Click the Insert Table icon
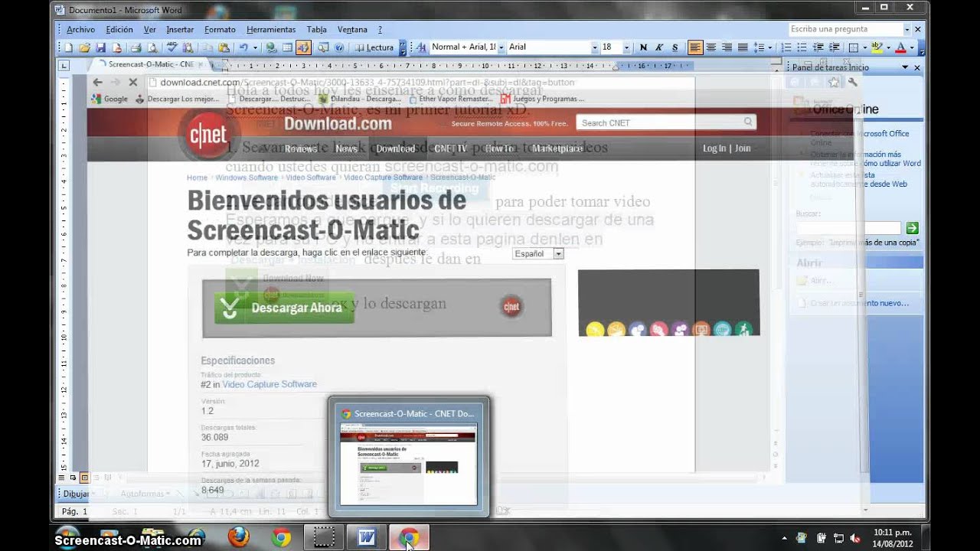 click(x=287, y=47)
